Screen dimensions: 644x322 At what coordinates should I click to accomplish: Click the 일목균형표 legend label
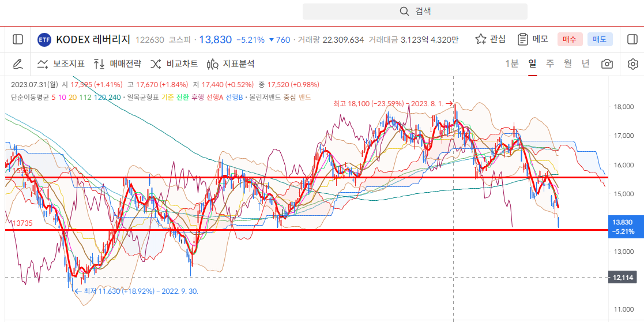[x=144, y=98]
